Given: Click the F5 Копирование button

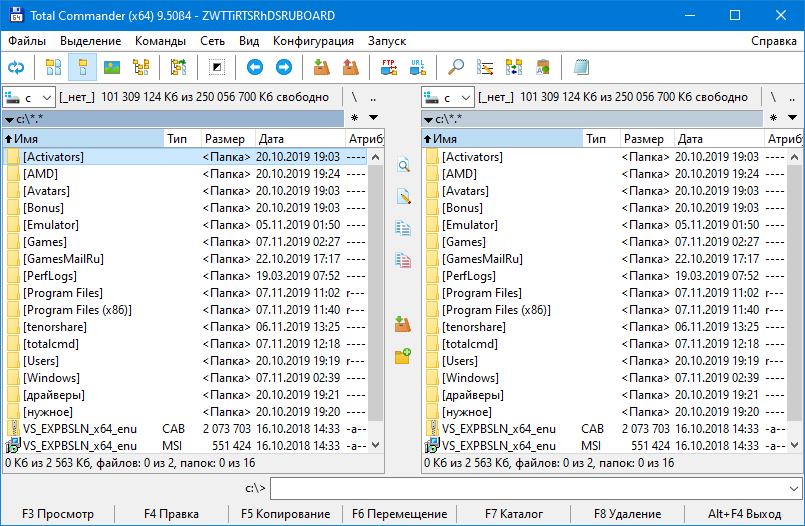Looking at the screenshot, I should click(285, 514).
